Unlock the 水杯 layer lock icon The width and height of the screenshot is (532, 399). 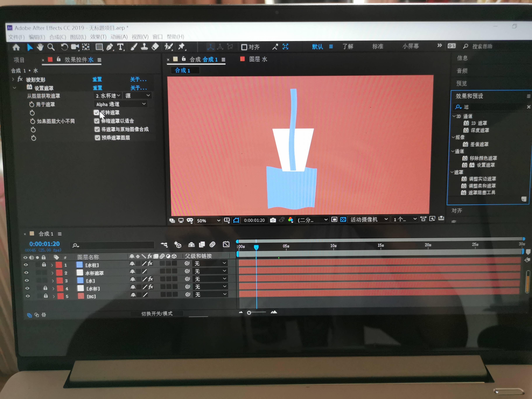[x=45, y=288]
